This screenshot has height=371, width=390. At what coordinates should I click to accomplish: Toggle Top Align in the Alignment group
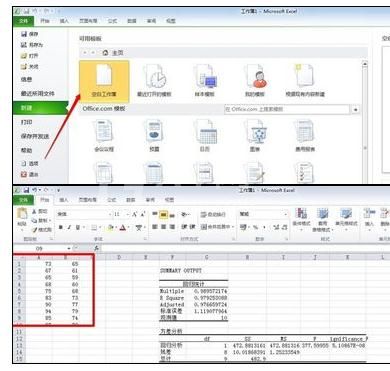coord(155,214)
